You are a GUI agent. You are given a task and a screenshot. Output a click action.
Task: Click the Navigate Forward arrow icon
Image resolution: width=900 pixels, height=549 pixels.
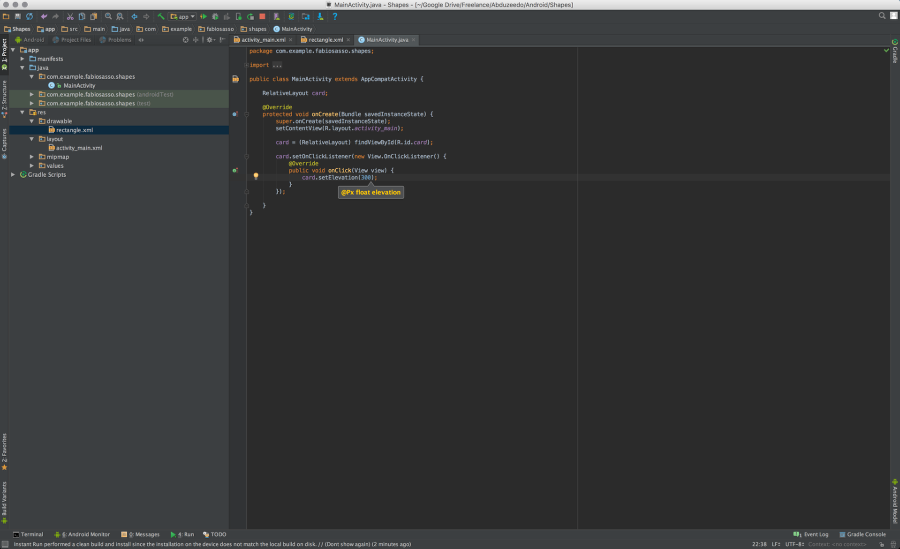146,17
